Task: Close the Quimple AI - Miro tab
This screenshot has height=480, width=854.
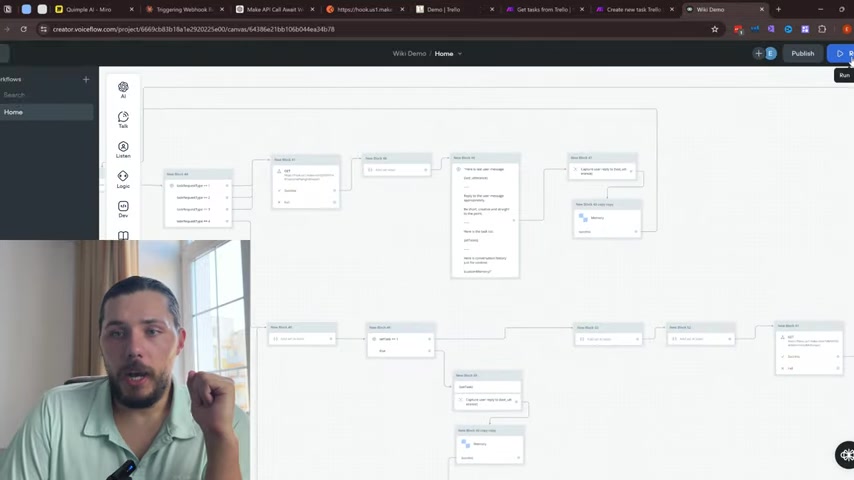Action: (131, 9)
